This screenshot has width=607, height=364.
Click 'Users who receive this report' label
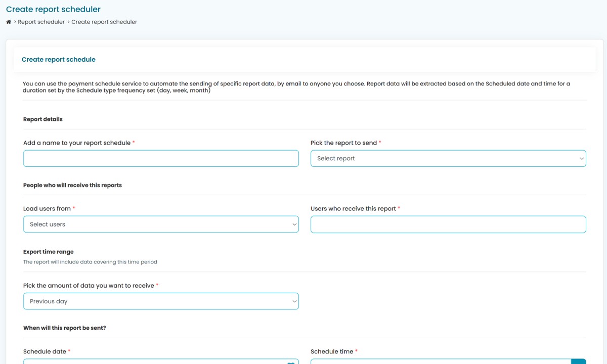tap(353, 209)
